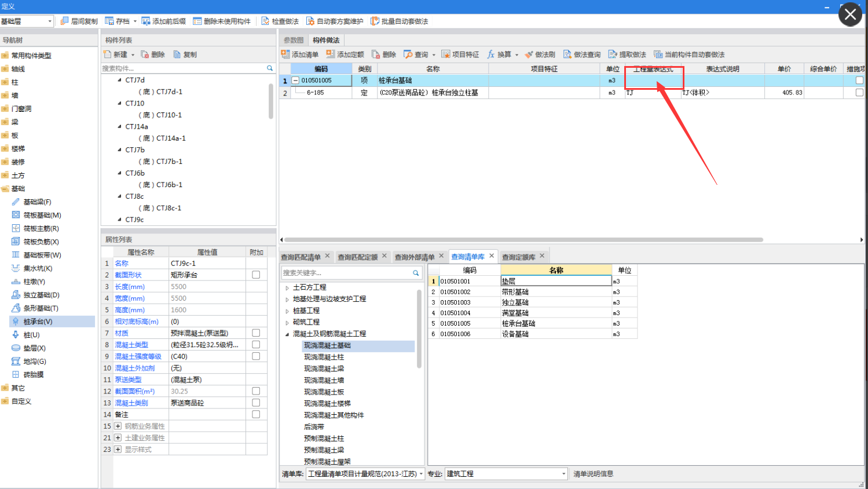868x489 pixels.
Task: Click 提取做法 icon
Action: pyautogui.click(x=613, y=54)
